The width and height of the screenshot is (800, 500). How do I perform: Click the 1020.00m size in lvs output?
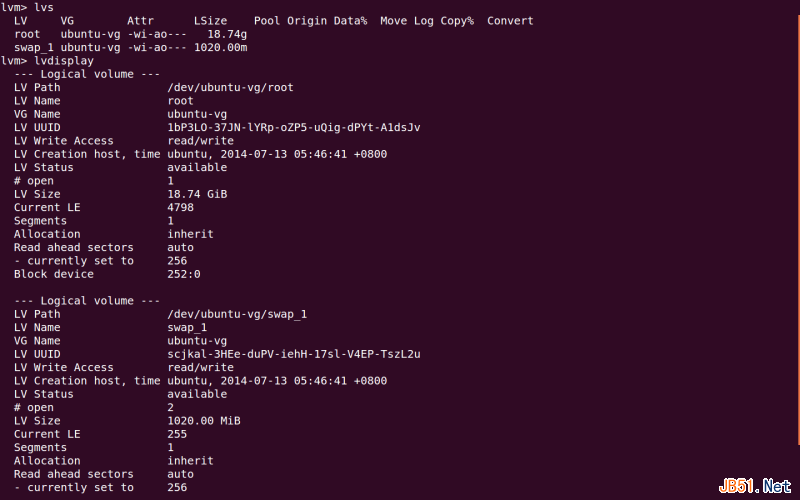tap(220, 47)
